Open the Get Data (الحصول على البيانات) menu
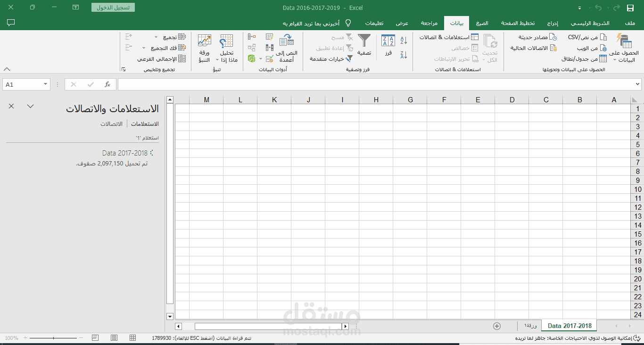The width and height of the screenshot is (644, 345). coord(623,49)
